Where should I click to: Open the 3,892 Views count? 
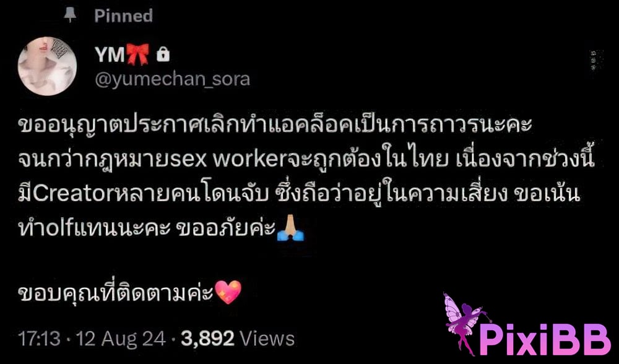click(238, 339)
